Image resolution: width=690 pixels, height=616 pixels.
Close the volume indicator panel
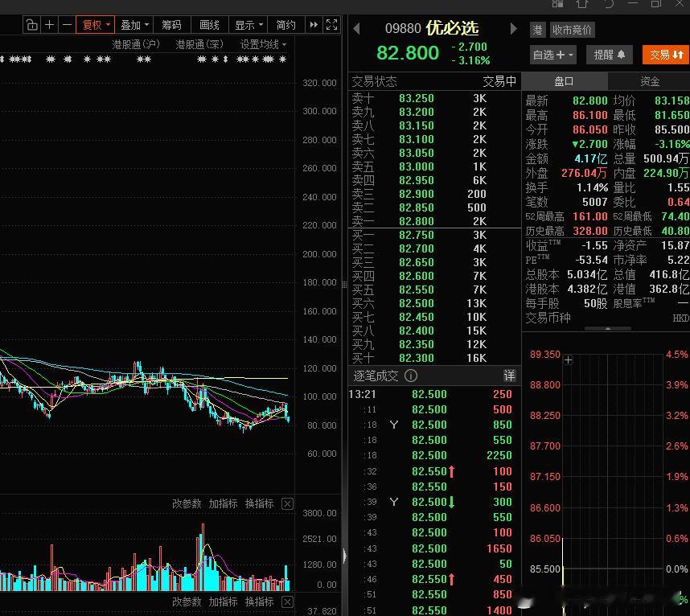click(287, 503)
